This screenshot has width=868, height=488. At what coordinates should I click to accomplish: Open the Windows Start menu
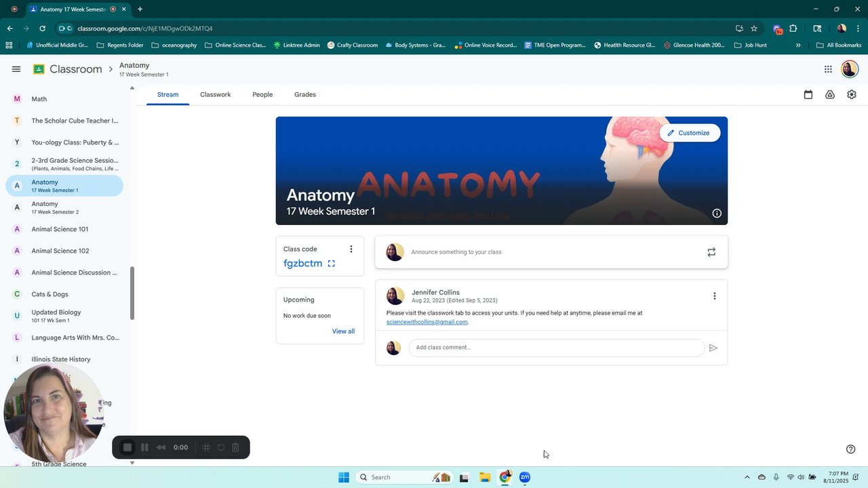point(344,477)
